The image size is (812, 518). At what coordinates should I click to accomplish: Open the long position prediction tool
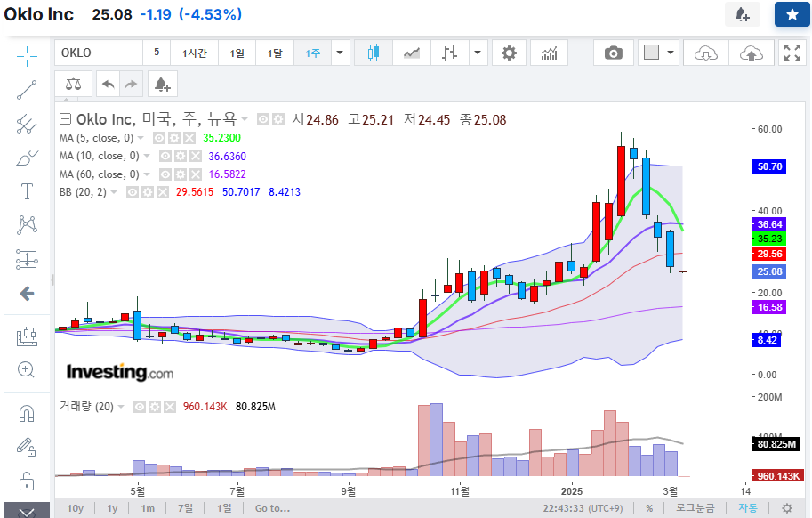[27, 260]
